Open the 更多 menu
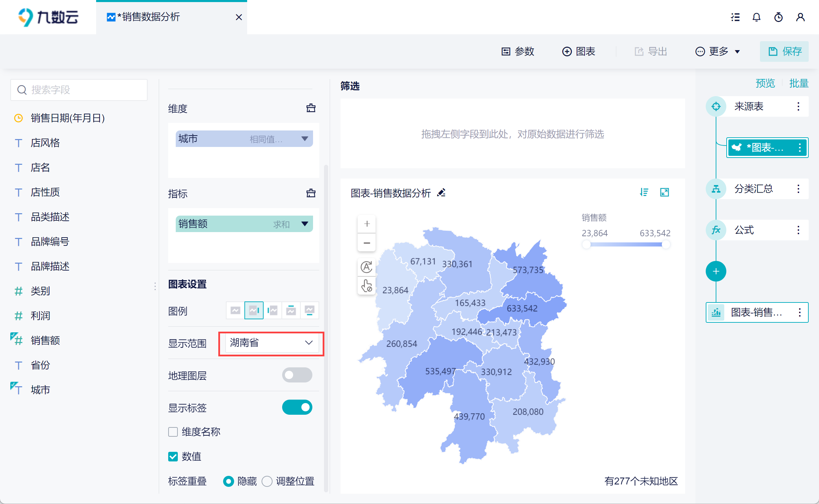819x504 pixels. (x=718, y=51)
